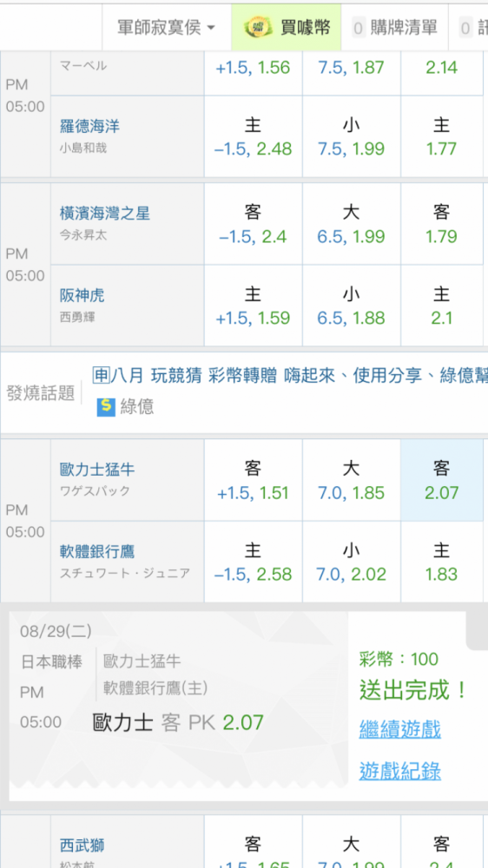This screenshot has width=488, height=868.
Task: Click the boxed 申 icon in hot topics
Action: point(101,375)
